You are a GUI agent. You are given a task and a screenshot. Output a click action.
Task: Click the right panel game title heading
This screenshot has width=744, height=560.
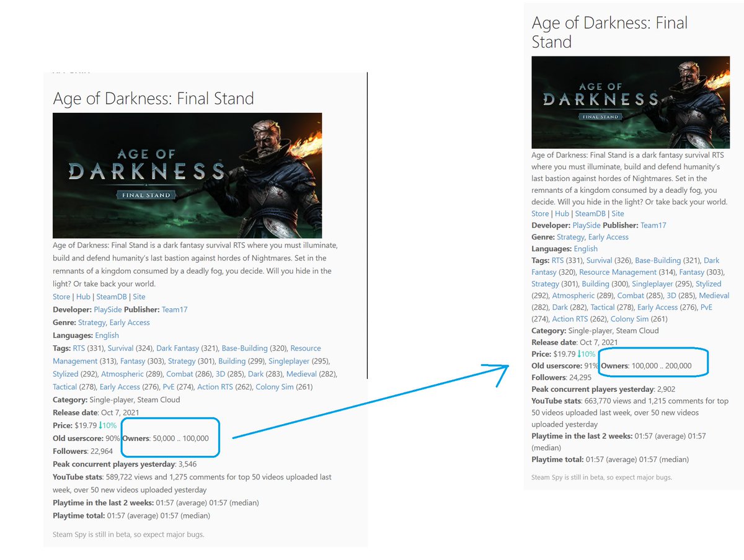click(609, 32)
